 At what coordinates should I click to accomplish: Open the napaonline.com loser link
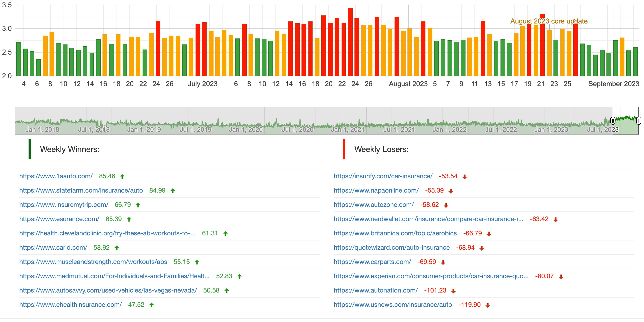click(x=376, y=190)
